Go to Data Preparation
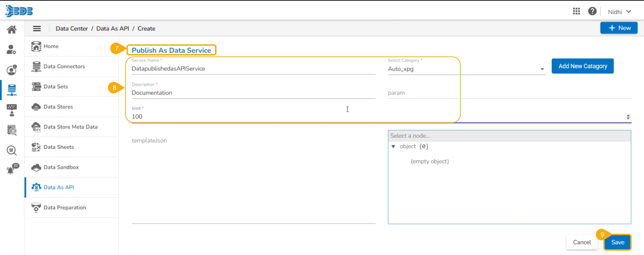This screenshot has width=644, height=255. pos(65,208)
